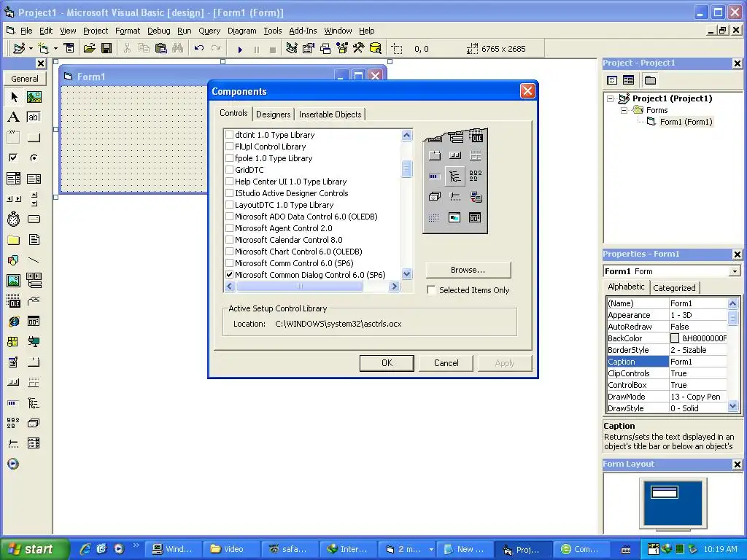Viewport: 747px width, 560px height.
Task: Click components list scroll-right arrow
Action: tap(394, 286)
